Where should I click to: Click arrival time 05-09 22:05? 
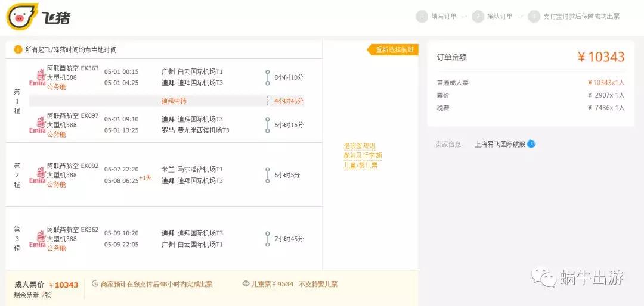click(x=121, y=245)
